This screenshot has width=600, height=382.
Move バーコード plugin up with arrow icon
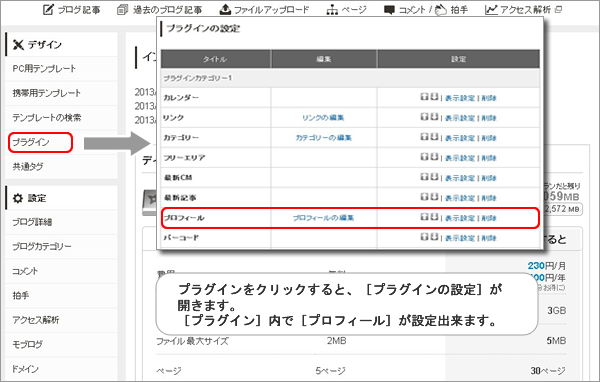click(x=424, y=237)
